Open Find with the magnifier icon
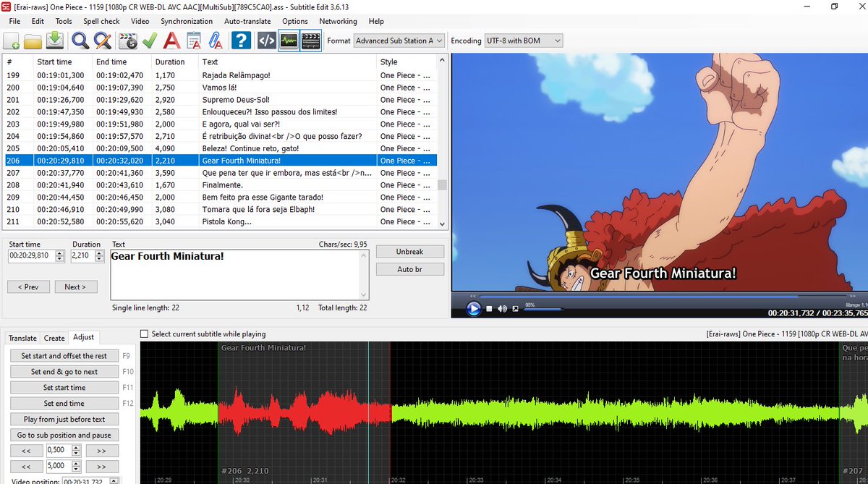 (80, 41)
